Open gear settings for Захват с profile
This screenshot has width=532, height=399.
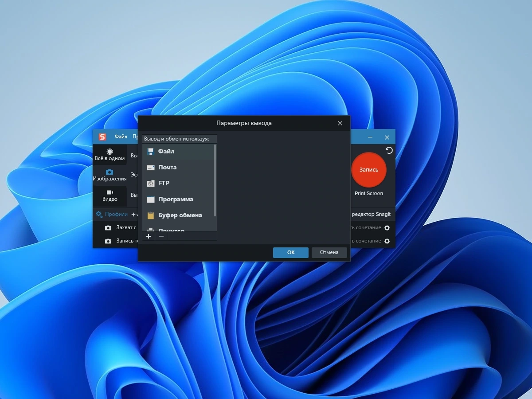387,227
